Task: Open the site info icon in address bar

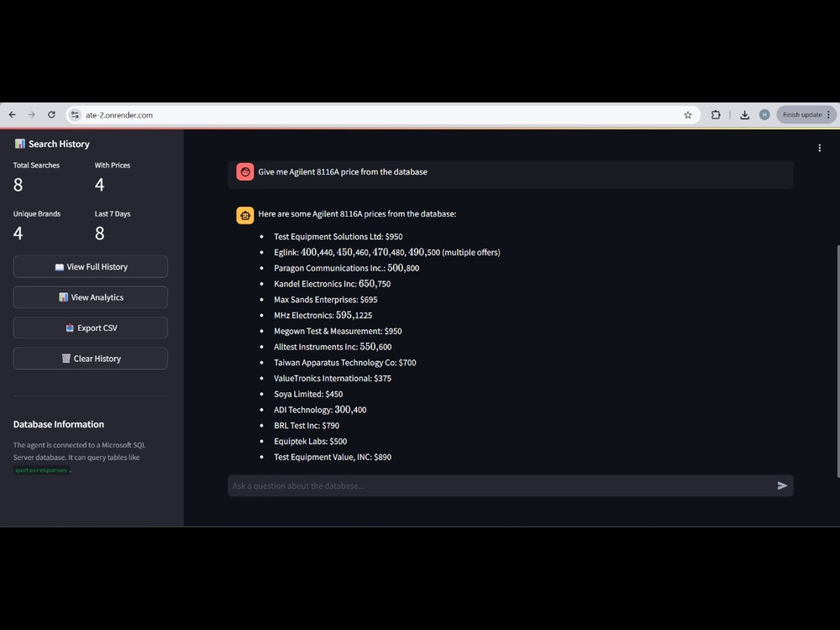Action: pos(75,114)
